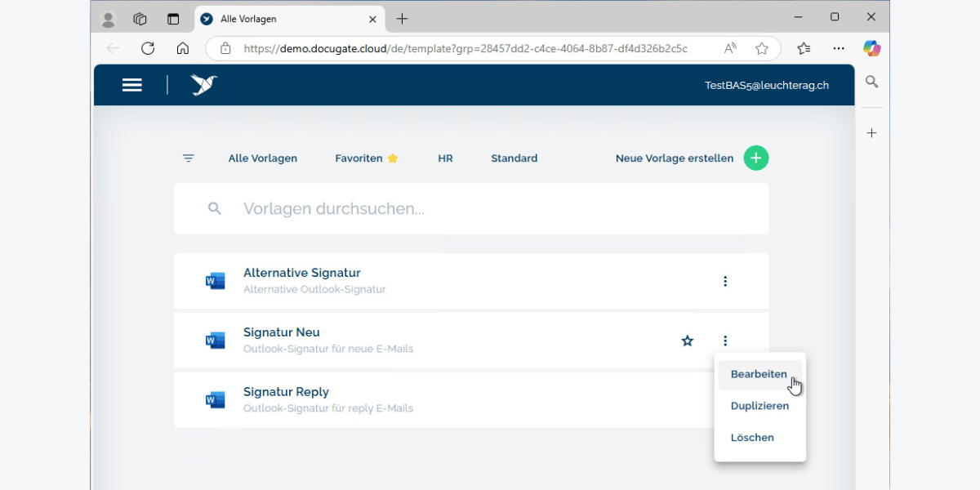Click the Word icon for Alternative Signatur
The height and width of the screenshot is (490, 980).
[215, 281]
